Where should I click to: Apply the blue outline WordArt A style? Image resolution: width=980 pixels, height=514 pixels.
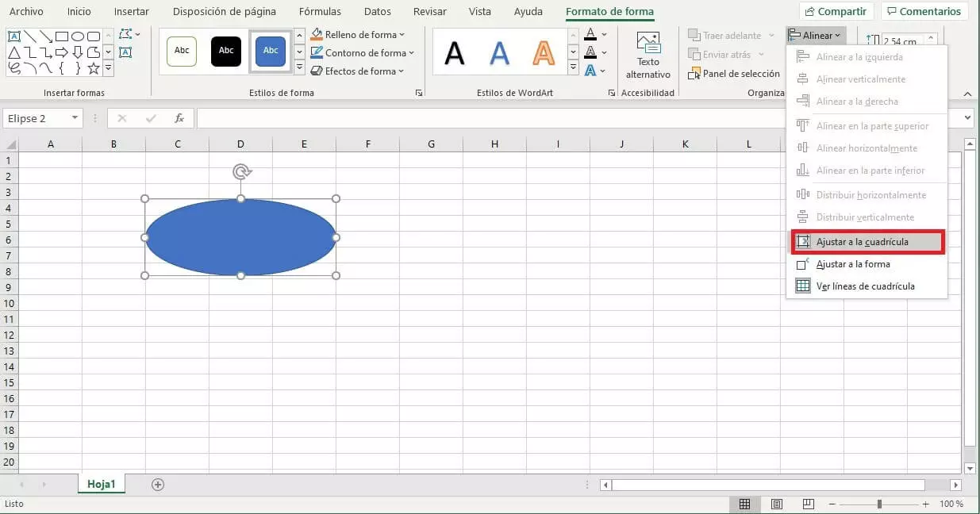click(x=499, y=53)
